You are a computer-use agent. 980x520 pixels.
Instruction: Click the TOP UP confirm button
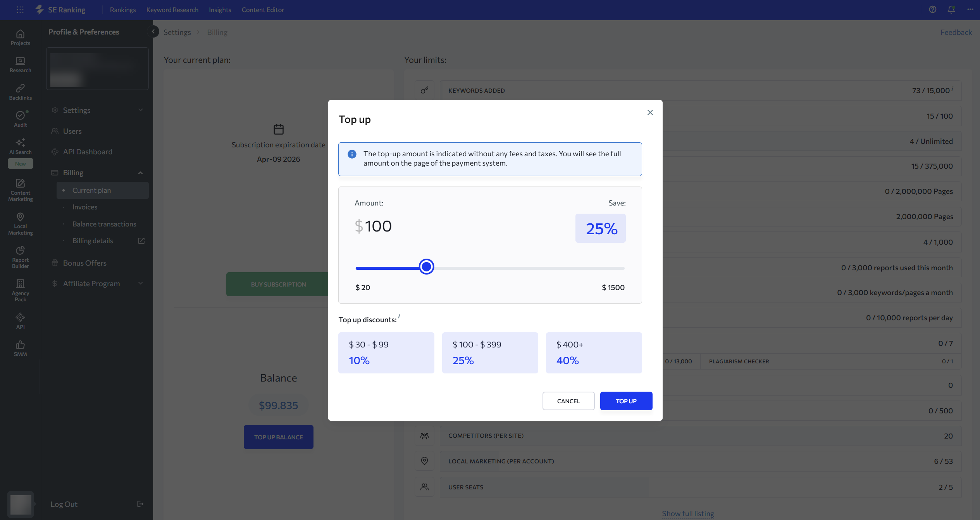tap(626, 401)
